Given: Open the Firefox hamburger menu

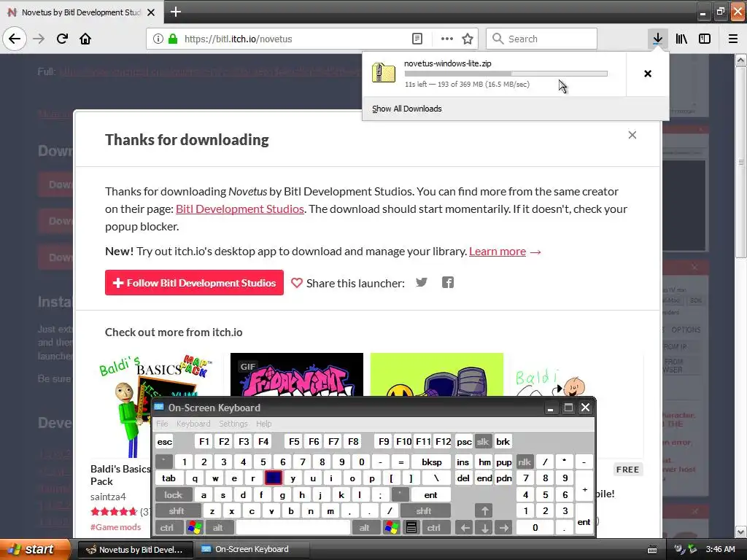Looking at the screenshot, I should tap(732, 39).
